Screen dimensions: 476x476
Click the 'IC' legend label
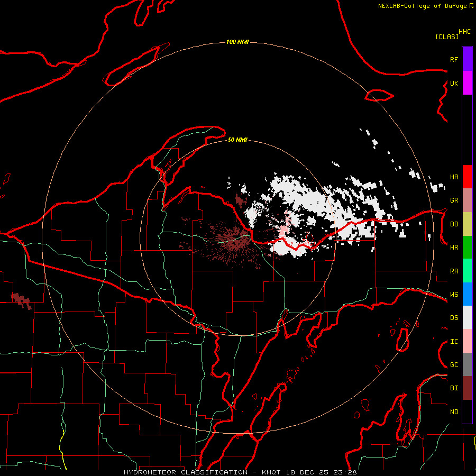tap(454, 342)
